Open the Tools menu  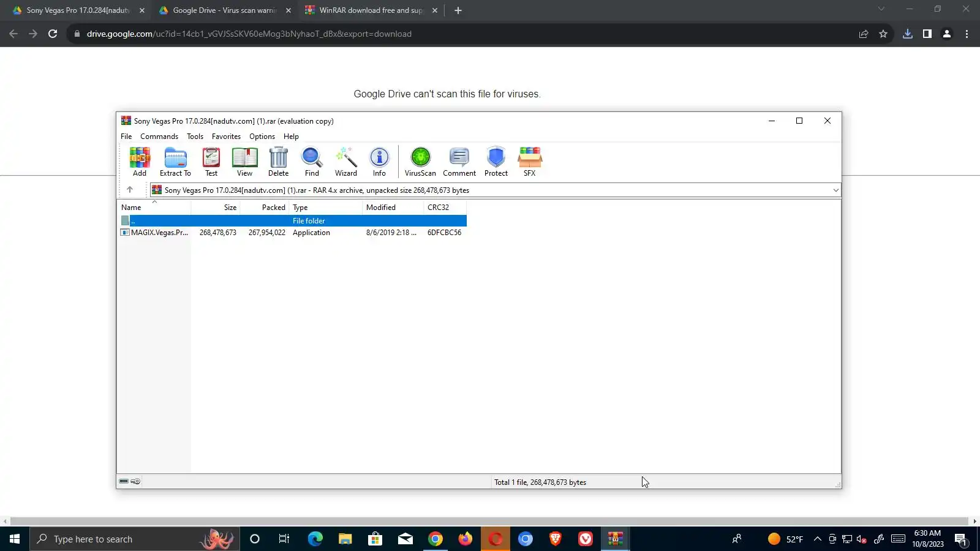pos(195,137)
